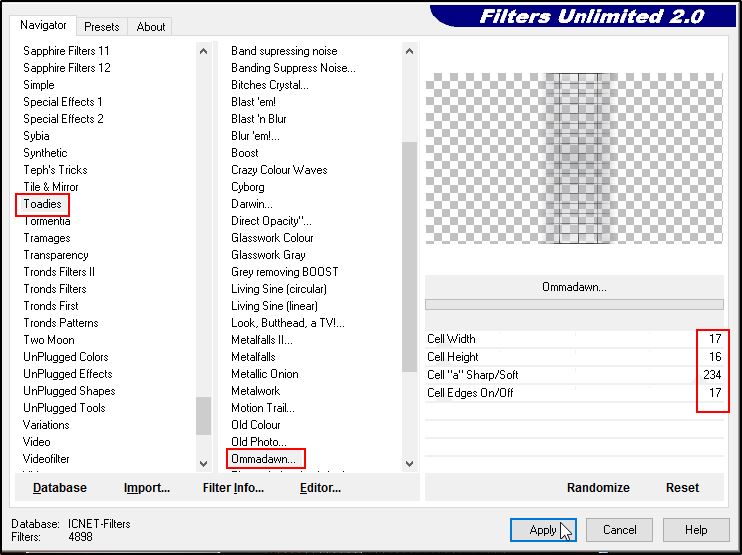The image size is (742, 555).
Task: Reset the filter parameters
Action: 682,488
